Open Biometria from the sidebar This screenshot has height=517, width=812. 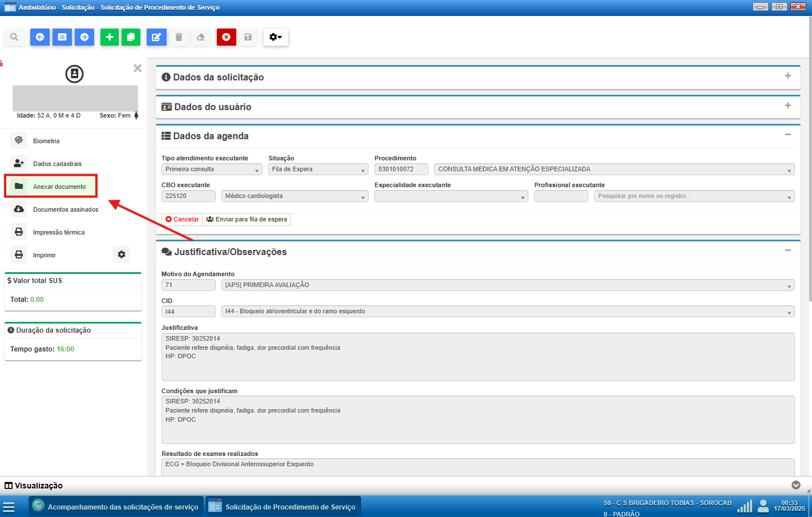(x=46, y=141)
